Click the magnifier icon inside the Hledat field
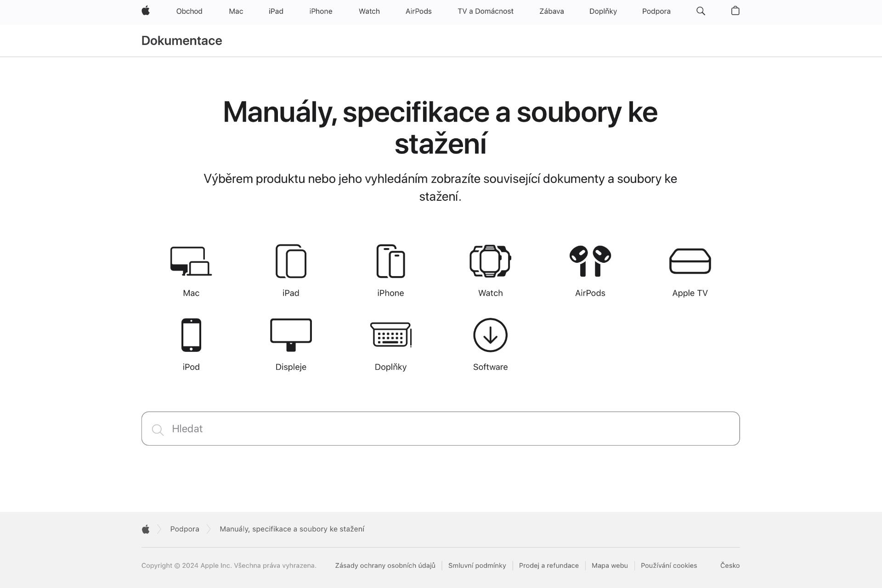The height and width of the screenshot is (588, 882). click(x=158, y=430)
